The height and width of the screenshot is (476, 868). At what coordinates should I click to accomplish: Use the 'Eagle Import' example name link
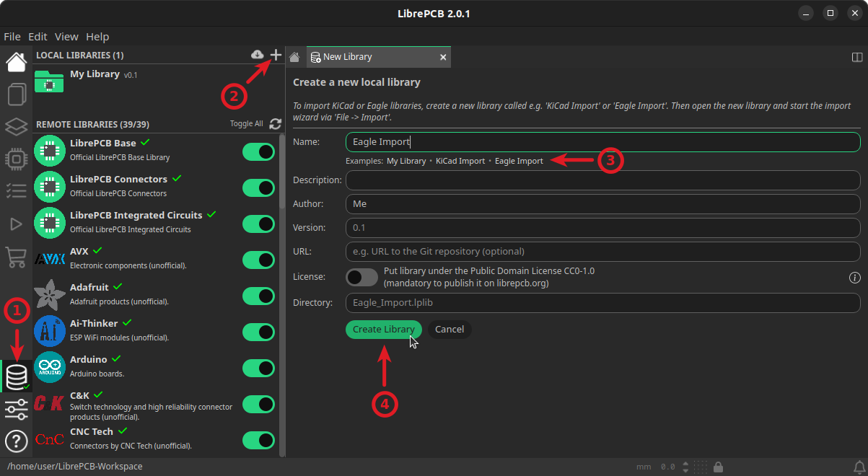pyautogui.click(x=519, y=161)
